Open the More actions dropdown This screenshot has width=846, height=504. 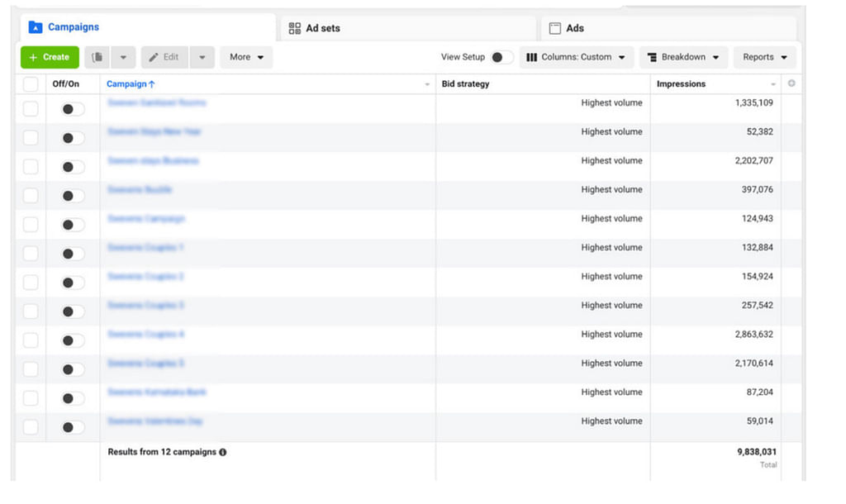coord(246,57)
